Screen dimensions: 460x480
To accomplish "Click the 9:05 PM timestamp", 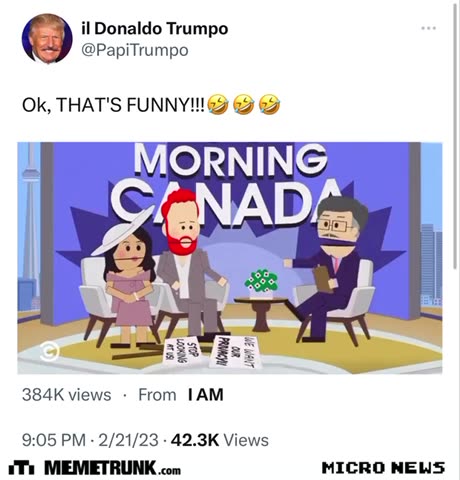I will coord(54,440).
